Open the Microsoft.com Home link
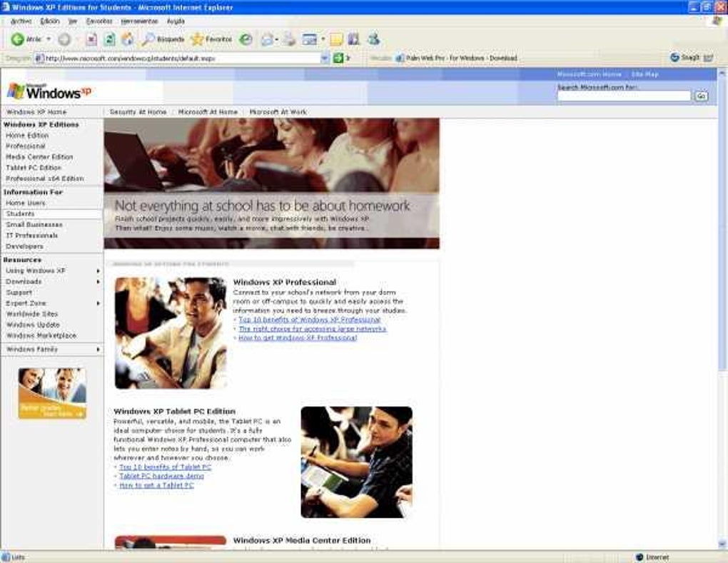This screenshot has height=563, width=728. tap(589, 74)
